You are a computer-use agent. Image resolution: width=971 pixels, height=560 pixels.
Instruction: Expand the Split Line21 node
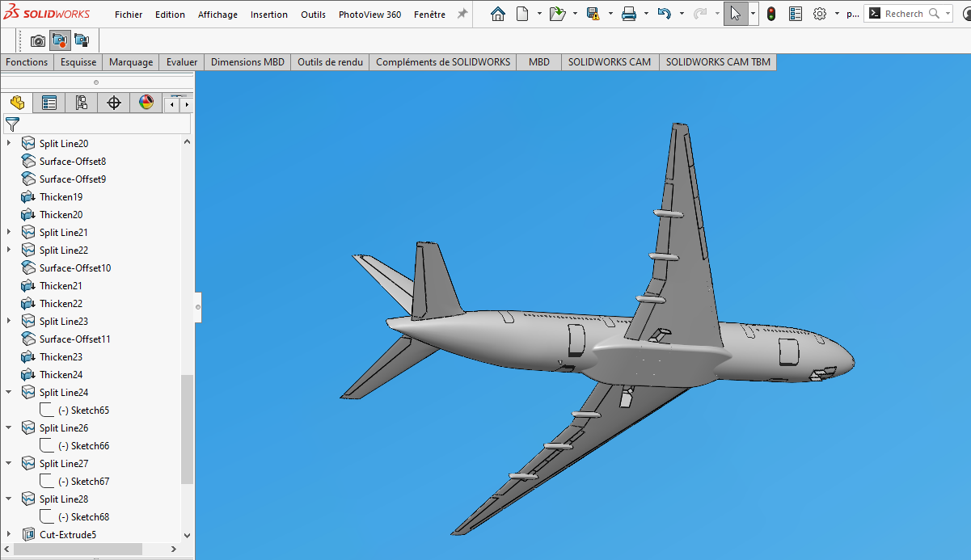9,232
